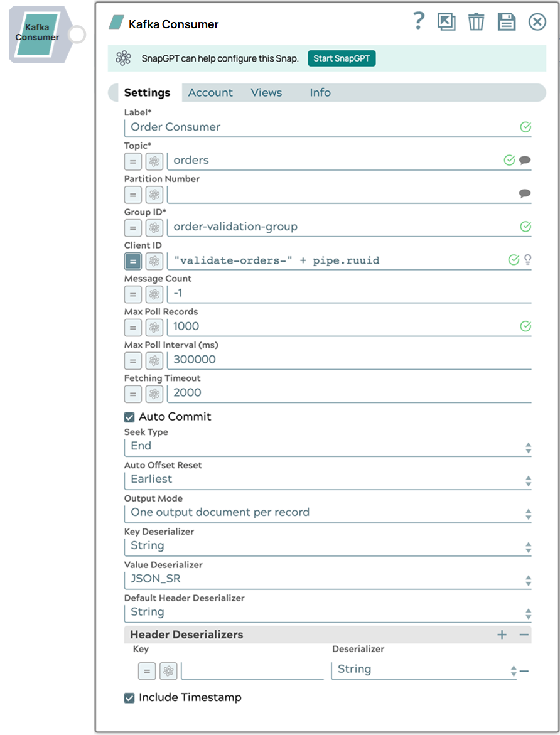The image size is (560, 735).
Task: Open the Views tab
Action: [x=266, y=93]
